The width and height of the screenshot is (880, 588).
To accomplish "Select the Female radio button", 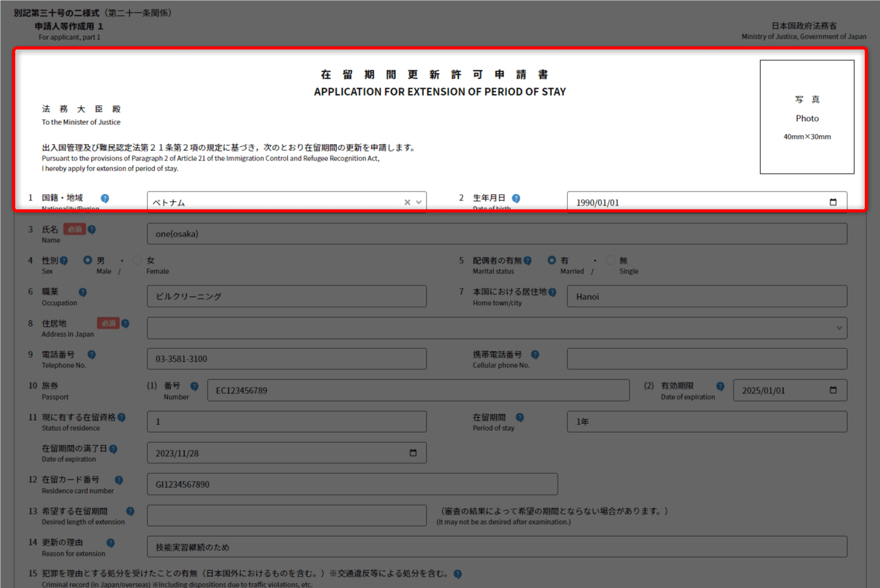I will coord(138,260).
